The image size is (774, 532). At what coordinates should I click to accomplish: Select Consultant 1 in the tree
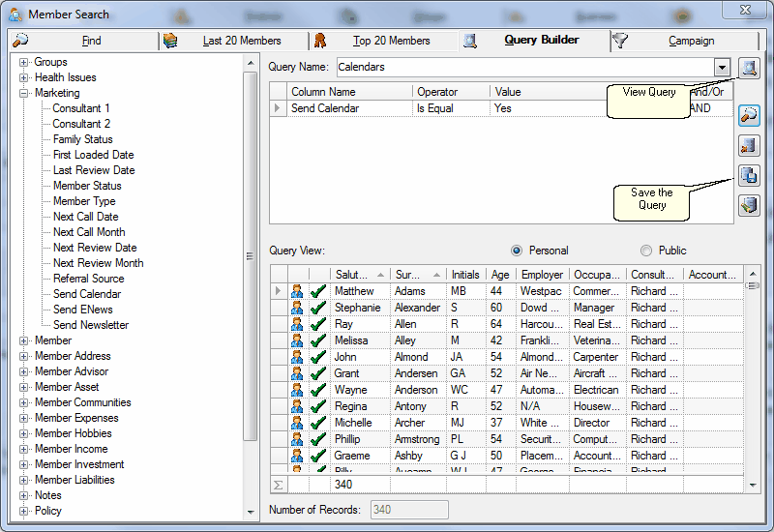81,108
